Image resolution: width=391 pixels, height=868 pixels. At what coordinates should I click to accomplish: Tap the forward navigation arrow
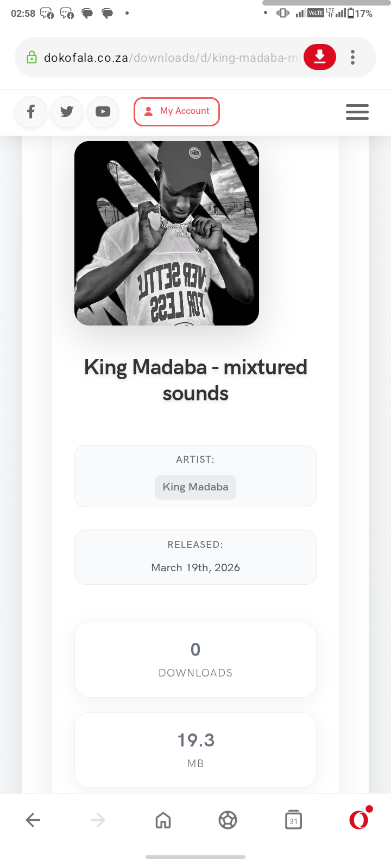click(98, 820)
